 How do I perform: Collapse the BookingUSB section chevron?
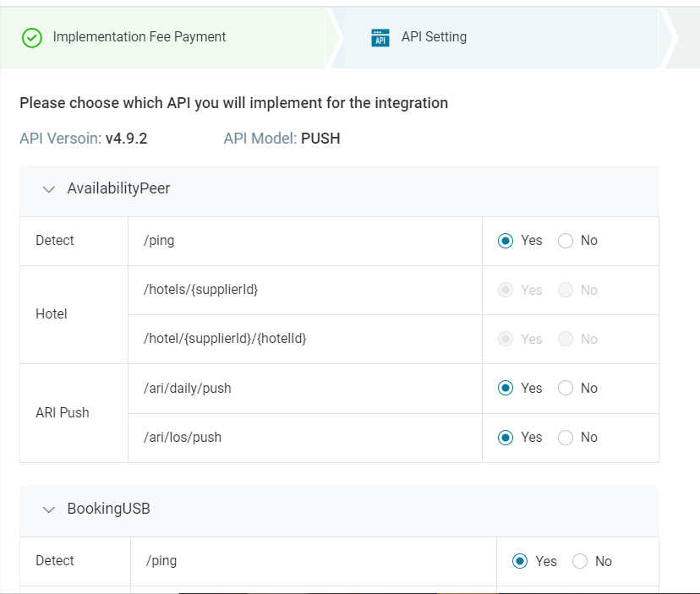pos(49,510)
